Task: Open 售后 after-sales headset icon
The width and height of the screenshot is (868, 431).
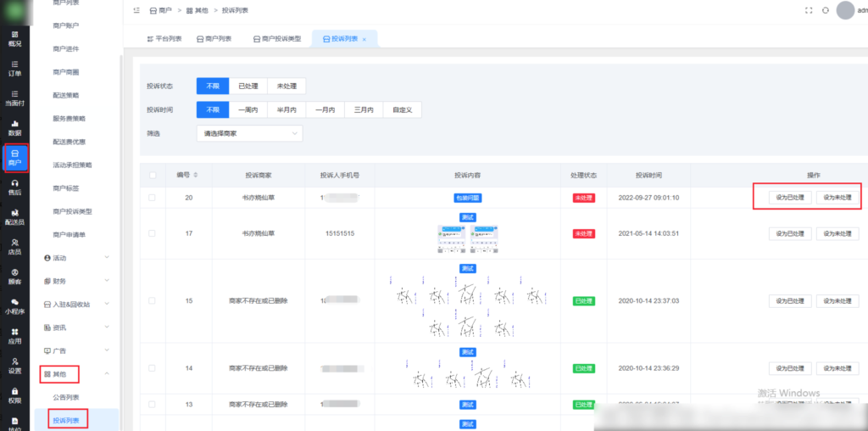Action: tap(14, 187)
